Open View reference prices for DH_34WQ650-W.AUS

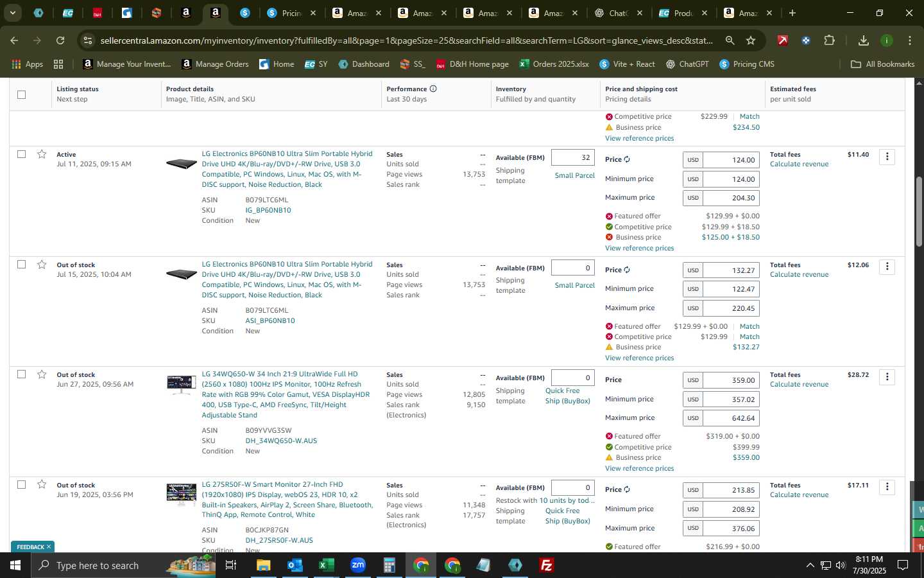point(639,468)
